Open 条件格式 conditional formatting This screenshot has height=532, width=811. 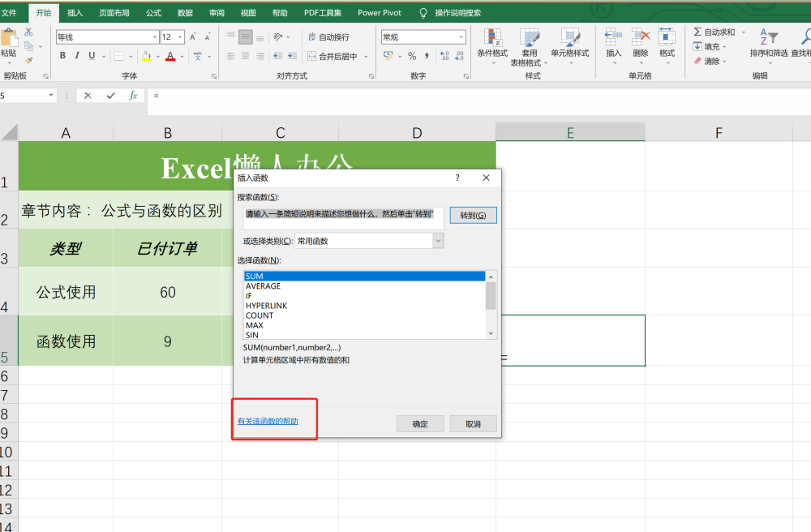tap(492, 47)
